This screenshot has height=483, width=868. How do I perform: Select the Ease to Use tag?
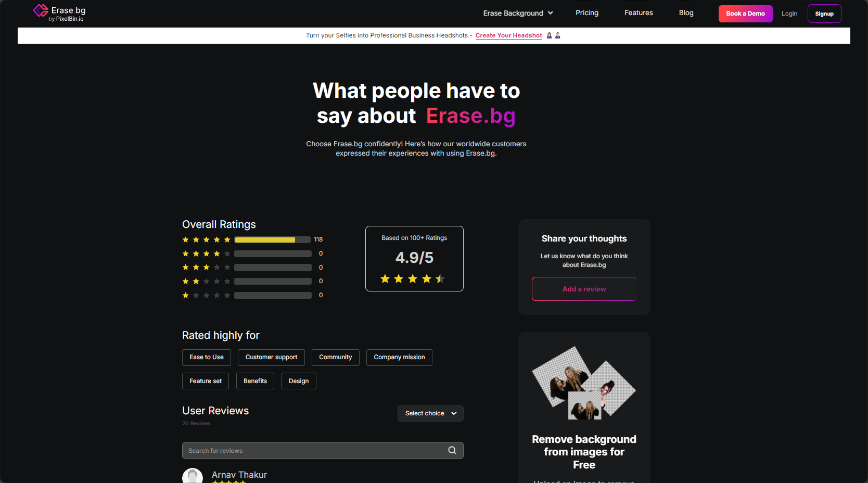point(207,358)
